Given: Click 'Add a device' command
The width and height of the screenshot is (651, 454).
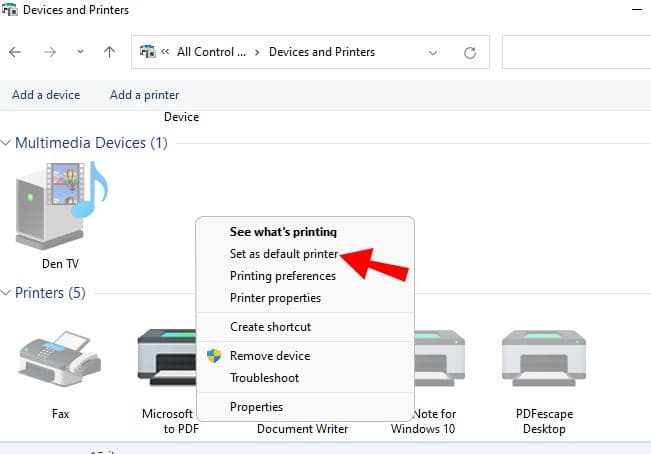Looking at the screenshot, I should point(46,95).
